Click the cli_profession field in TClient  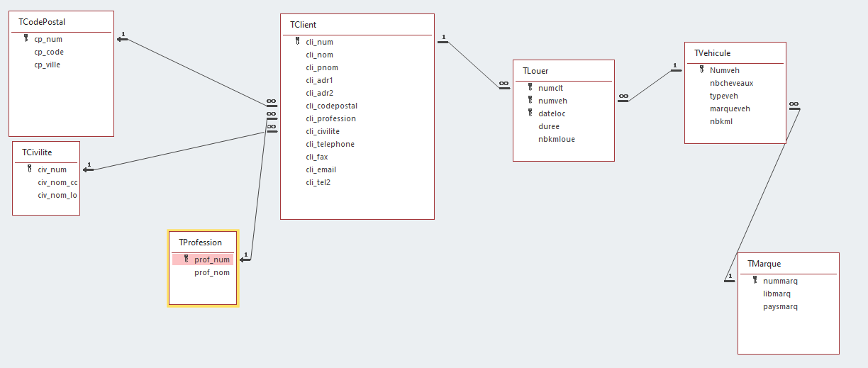[x=330, y=118]
